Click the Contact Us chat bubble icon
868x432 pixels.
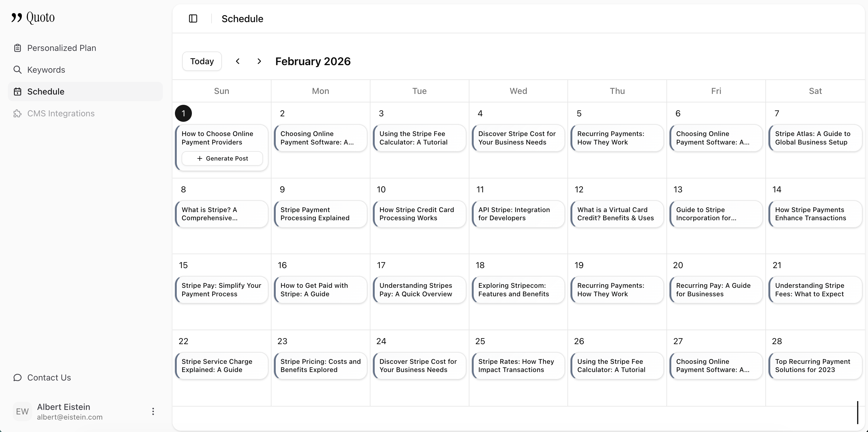coord(18,377)
